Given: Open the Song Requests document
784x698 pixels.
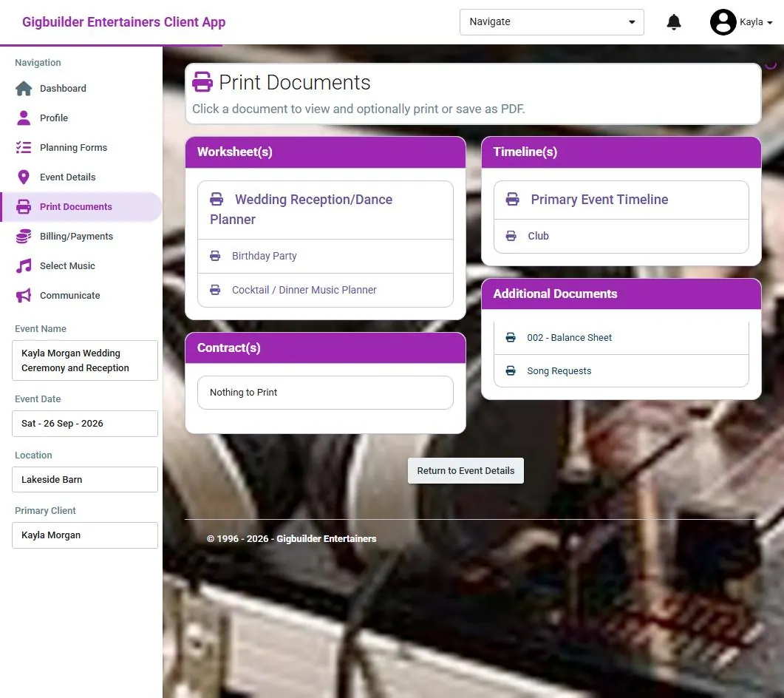Looking at the screenshot, I should pos(621,370).
